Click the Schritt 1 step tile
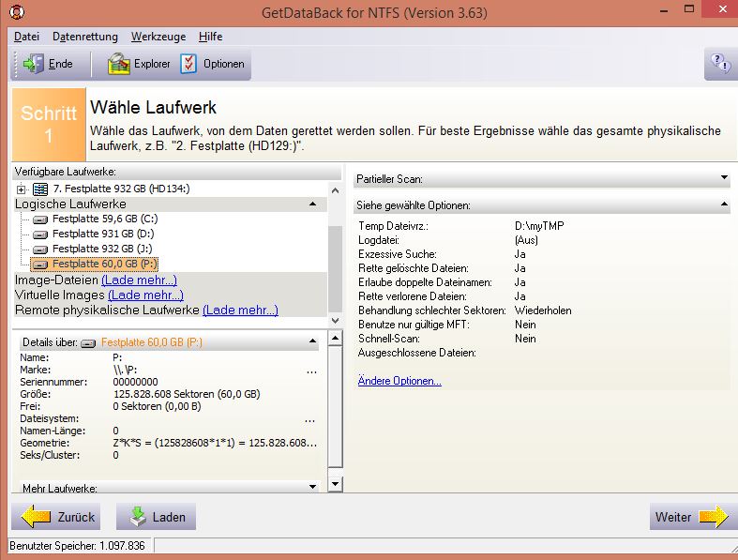 pyautogui.click(x=49, y=125)
